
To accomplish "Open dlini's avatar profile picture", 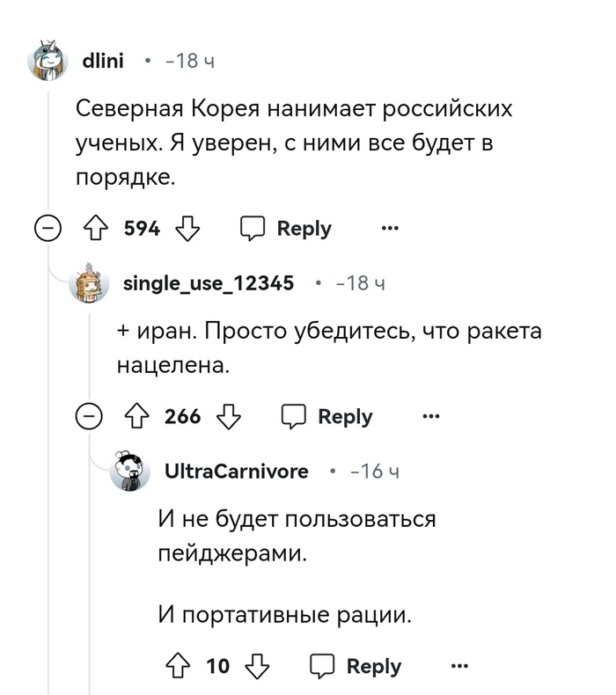I will (50, 61).
